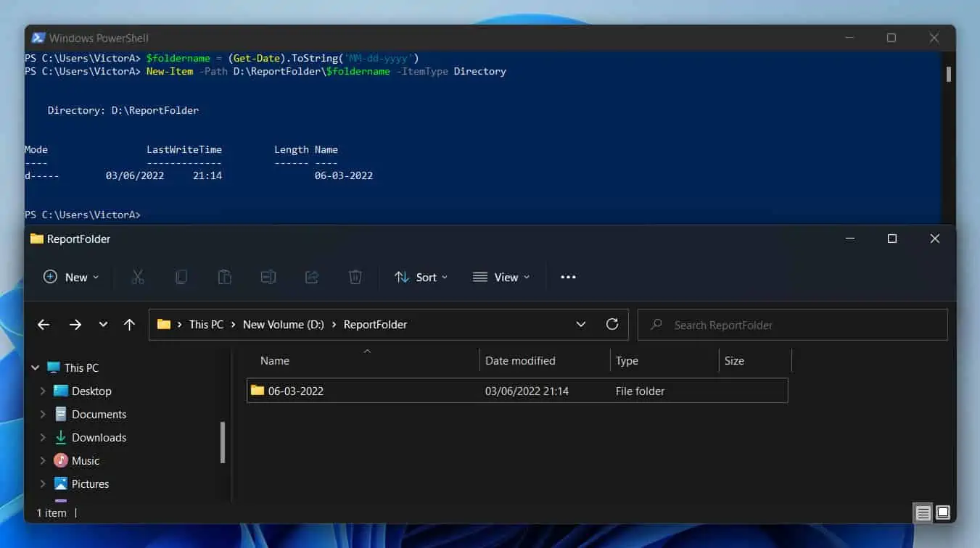
Task: Sort by the Name column header
Action: (275, 361)
